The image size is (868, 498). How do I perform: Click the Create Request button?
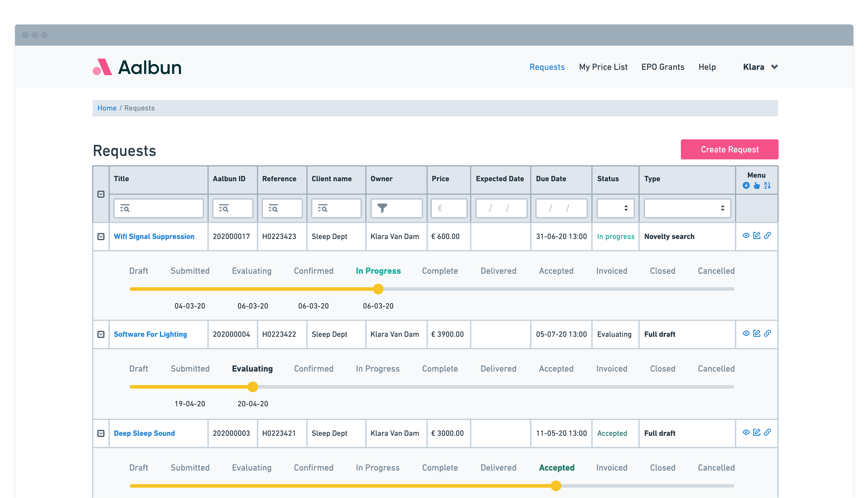729,149
